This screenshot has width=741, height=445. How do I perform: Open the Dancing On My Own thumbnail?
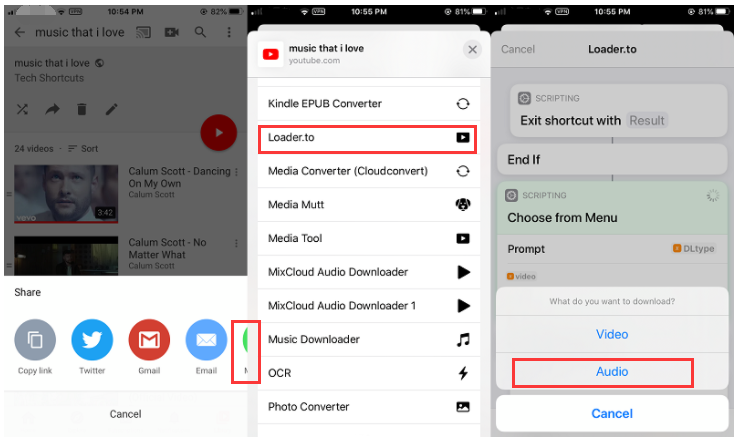click(66, 192)
